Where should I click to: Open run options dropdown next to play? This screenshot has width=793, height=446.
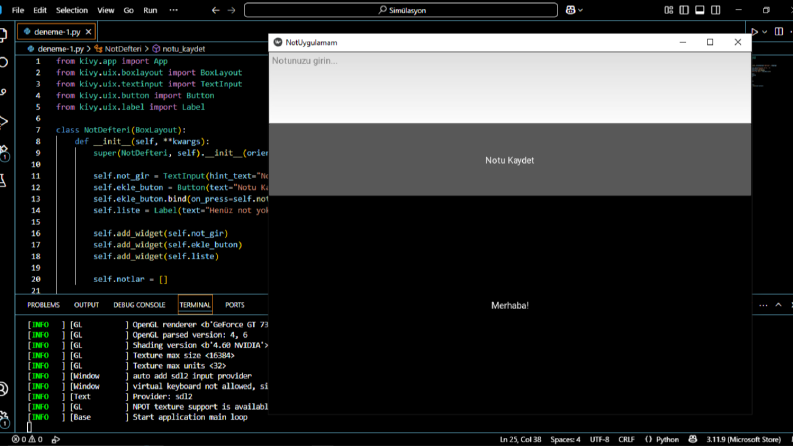pyautogui.click(x=765, y=32)
